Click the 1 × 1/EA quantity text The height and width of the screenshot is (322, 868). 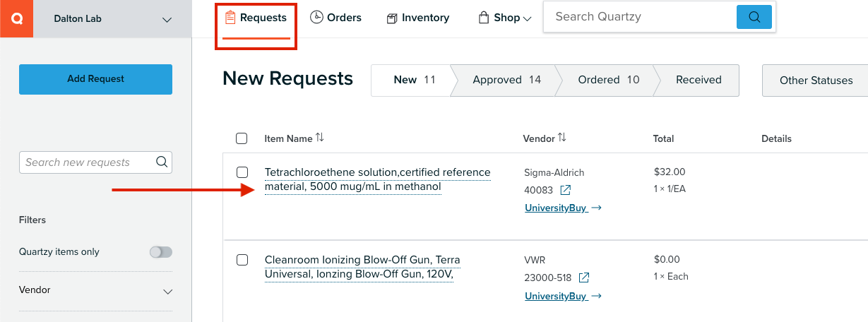click(x=670, y=189)
